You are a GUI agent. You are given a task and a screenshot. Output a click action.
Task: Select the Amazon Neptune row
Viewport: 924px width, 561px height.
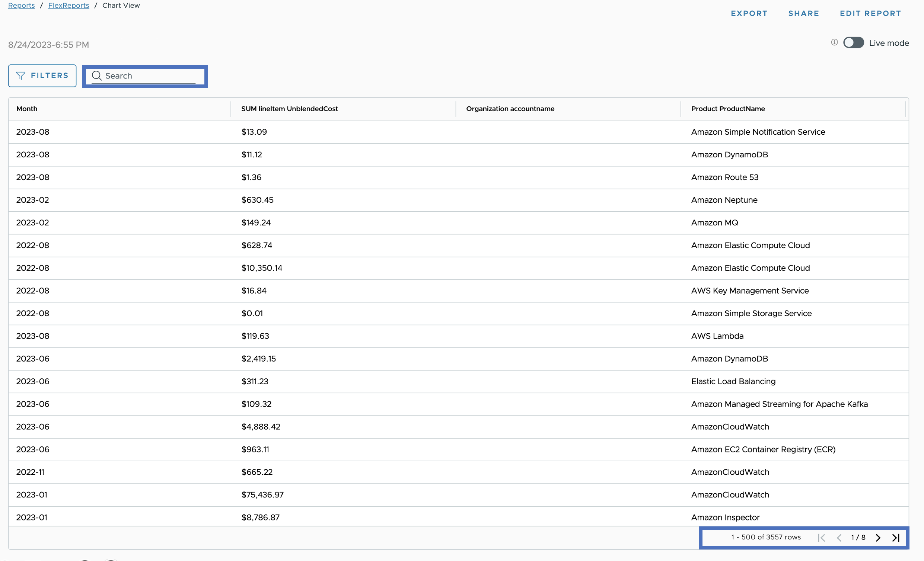click(458, 200)
